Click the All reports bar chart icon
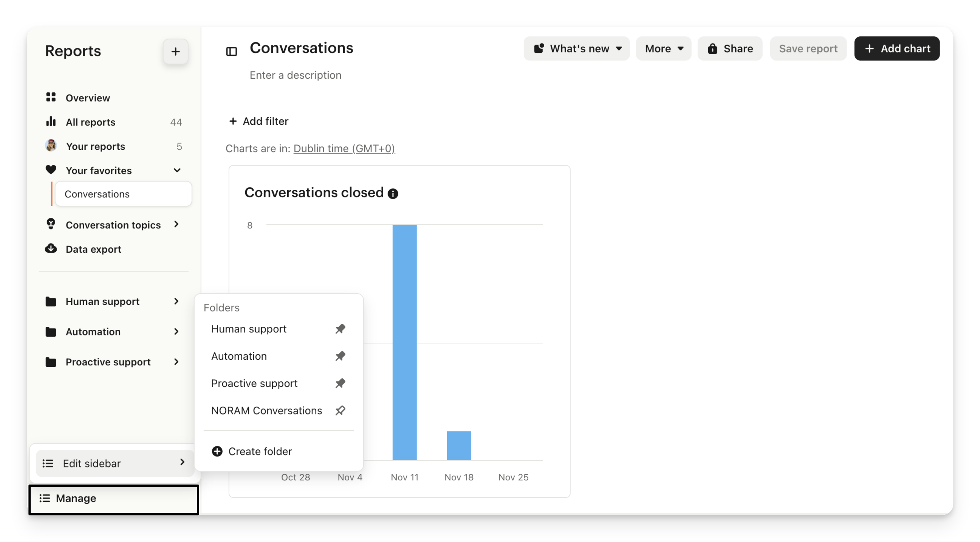 [x=51, y=122]
